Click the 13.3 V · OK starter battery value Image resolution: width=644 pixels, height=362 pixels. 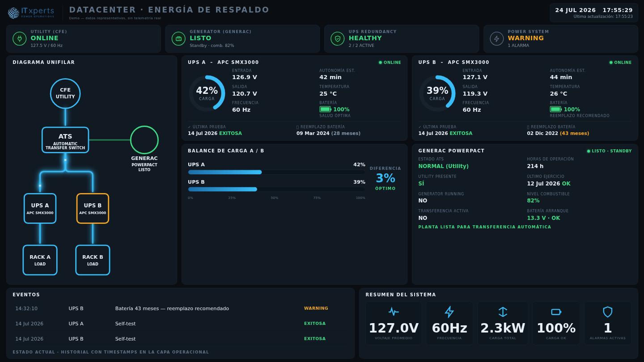(x=543, y=218)
